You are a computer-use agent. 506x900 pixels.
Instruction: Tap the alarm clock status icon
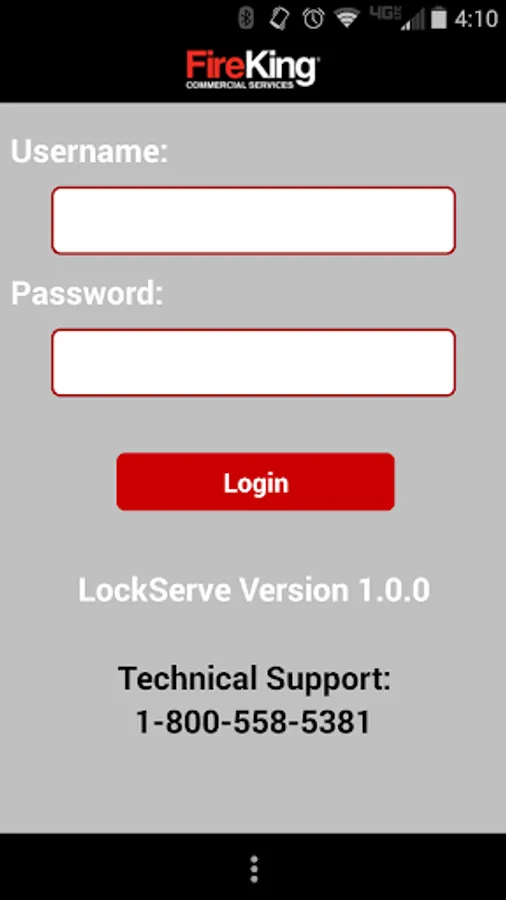coord(314,18)
